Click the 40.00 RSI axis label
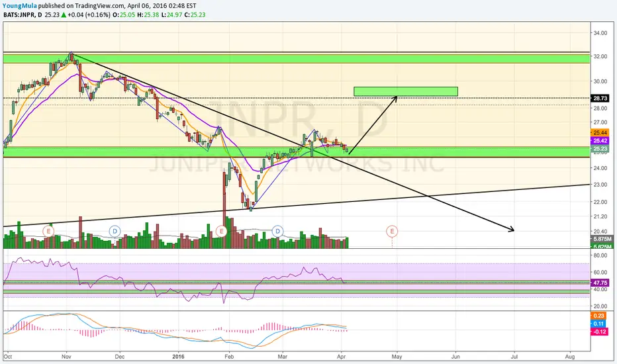This screenshot has width=617, height=364. [600, 289]
